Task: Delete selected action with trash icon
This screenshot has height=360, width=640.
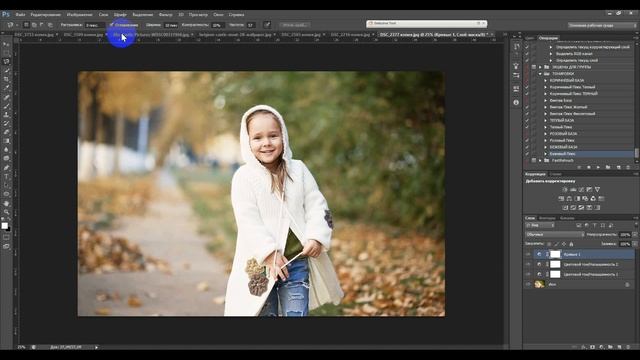Action: coord(628,167)
